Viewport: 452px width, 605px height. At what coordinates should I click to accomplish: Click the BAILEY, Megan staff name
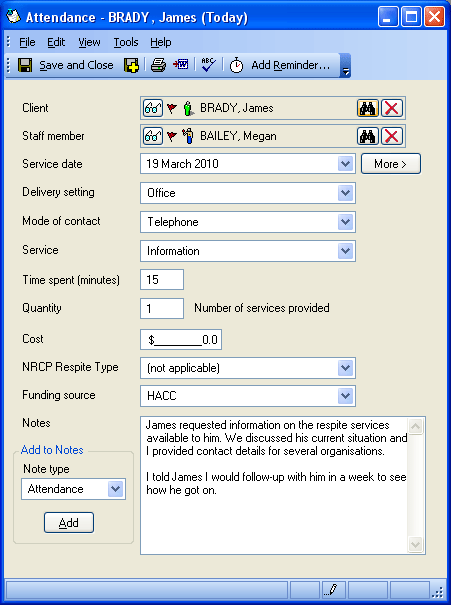point(238,136)
